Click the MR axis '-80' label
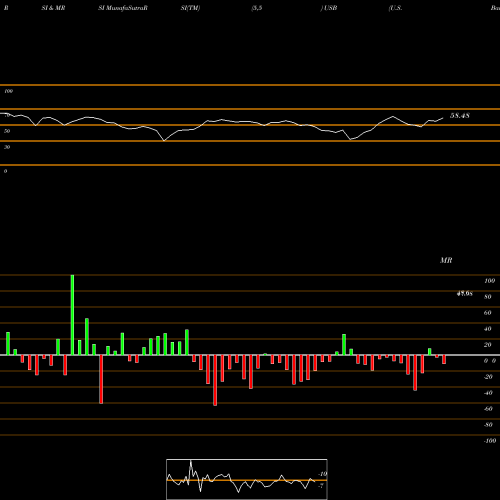 click(488, 425)
